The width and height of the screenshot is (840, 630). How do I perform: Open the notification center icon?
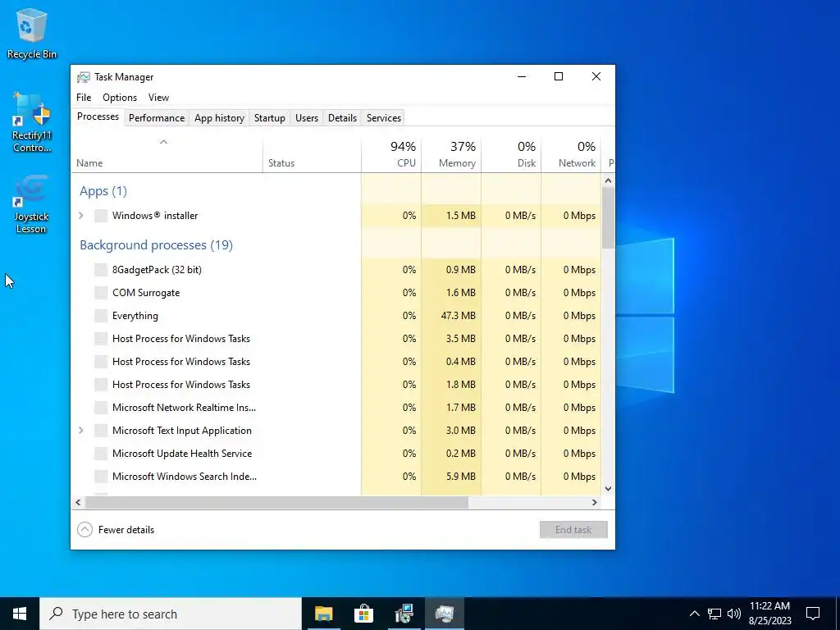tap(813, 614)
